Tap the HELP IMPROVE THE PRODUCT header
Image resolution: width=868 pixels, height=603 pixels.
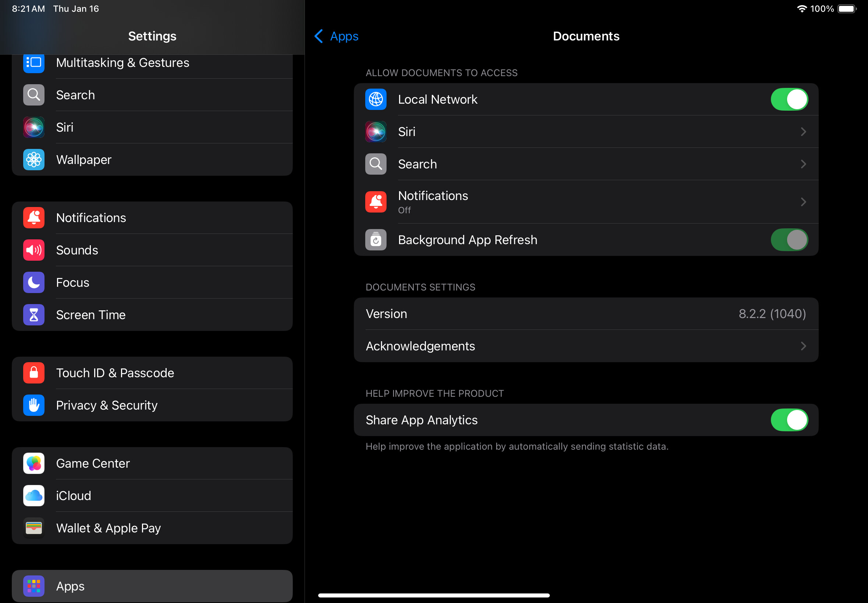tap(435, 393)
